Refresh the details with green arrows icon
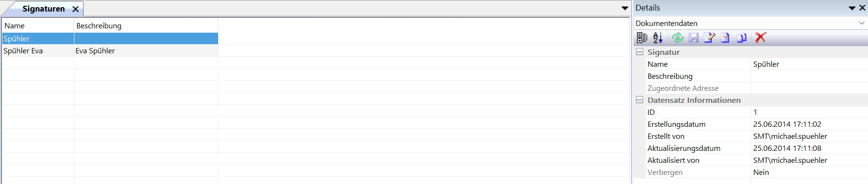Image resolution: width=868 pixels, height=184 pixels. [x=678, y=37]
